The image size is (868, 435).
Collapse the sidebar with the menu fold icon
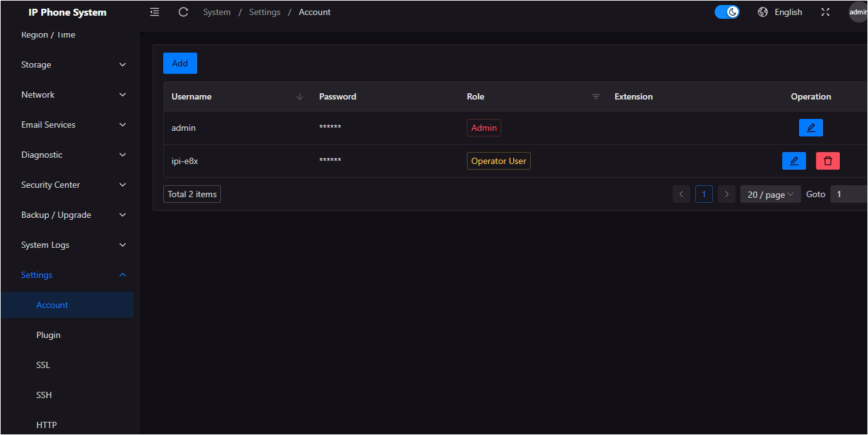click(x=155, y=12)
